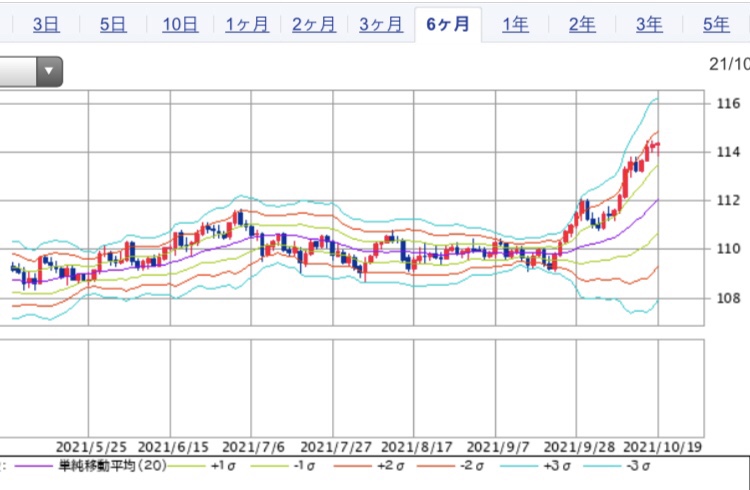Image resolution: width=750 pixels, height=490 pixels.
Task: Click the 2021/9/7 date axis label
Action: (498, 447)
